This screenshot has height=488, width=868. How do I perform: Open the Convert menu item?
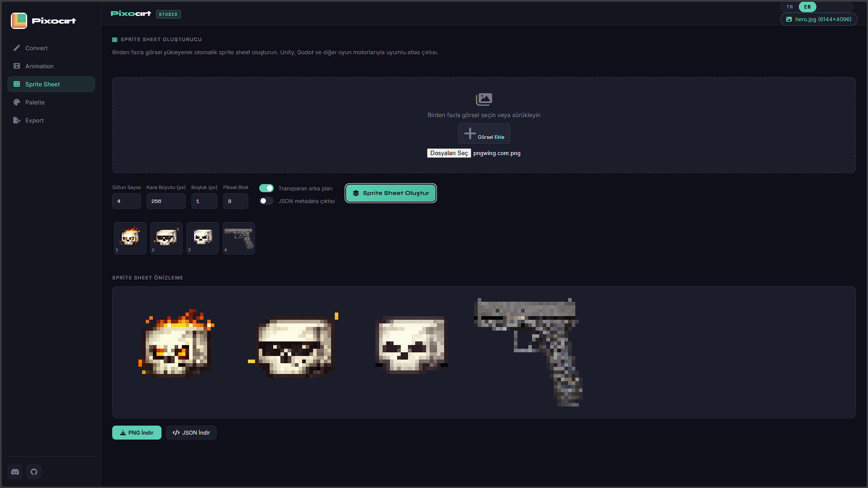tap(51, 48)
